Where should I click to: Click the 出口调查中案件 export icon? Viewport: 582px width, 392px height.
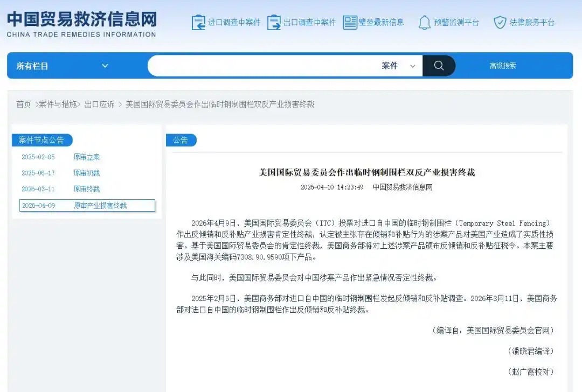274,22
